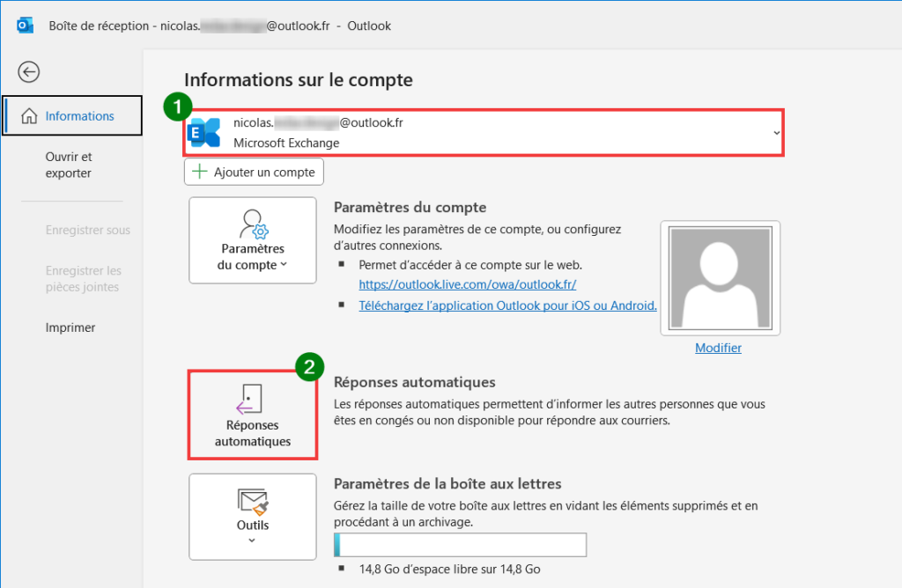Click the Ajouter un compte button
The image size is (902, 588).
click(254, 172)
